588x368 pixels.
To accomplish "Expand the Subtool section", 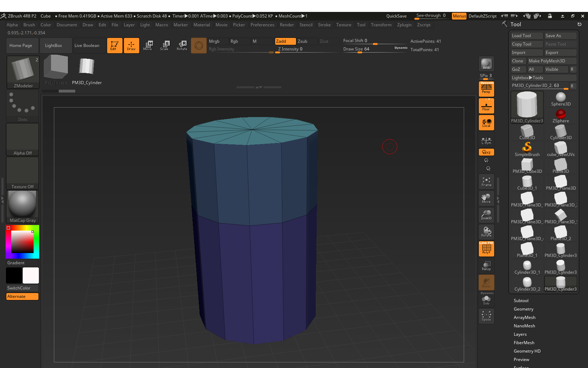I will [x=521, y=301].
